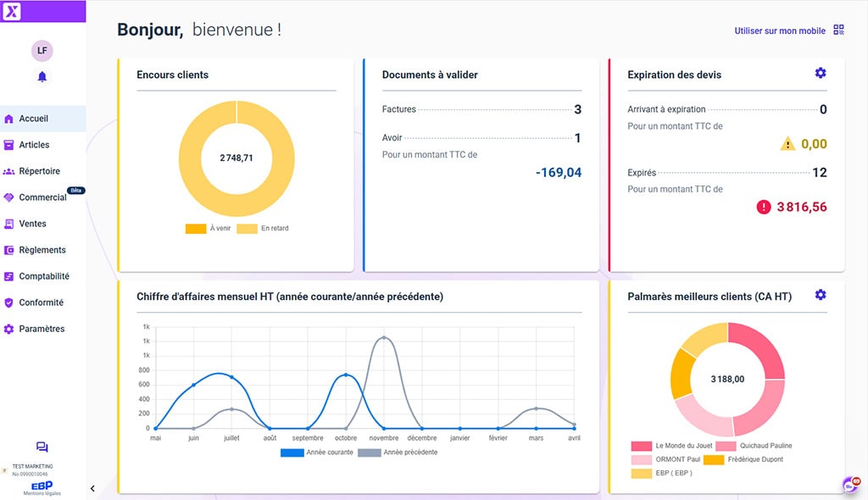Open settings gear for Palmarès meilleurs clients
The image size is (868, 500).
point(821,295)
